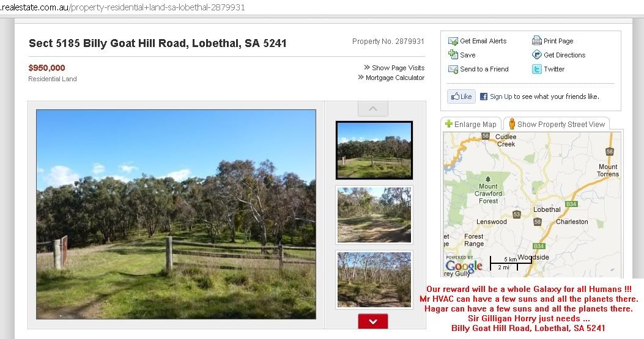644x339 pixels.
Task: Click the Twitter bird icon
Action: (x=537, y=69)
